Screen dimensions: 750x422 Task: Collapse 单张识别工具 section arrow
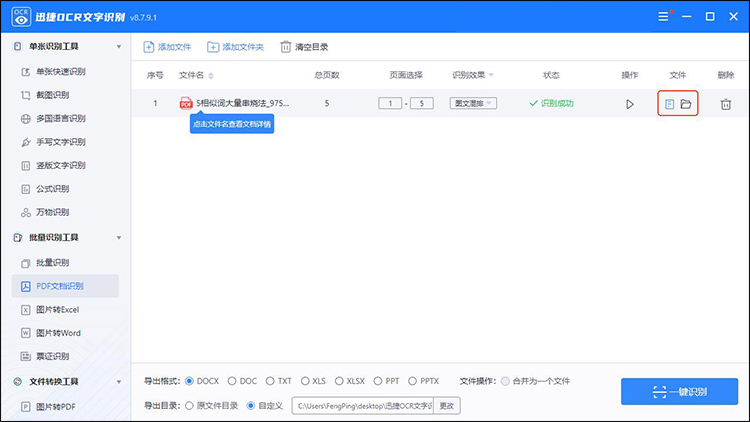119,47
